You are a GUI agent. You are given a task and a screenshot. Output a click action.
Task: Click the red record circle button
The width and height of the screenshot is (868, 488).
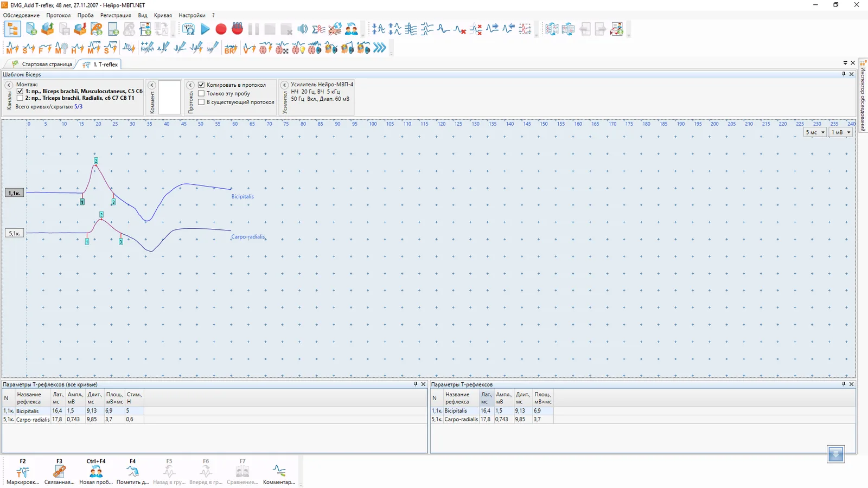(x=221, y=29)
